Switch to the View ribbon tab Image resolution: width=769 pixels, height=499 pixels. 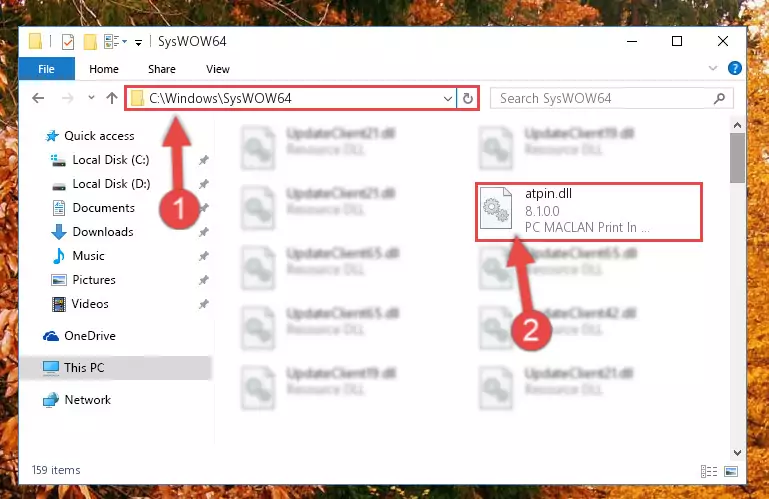pos(217,69)
